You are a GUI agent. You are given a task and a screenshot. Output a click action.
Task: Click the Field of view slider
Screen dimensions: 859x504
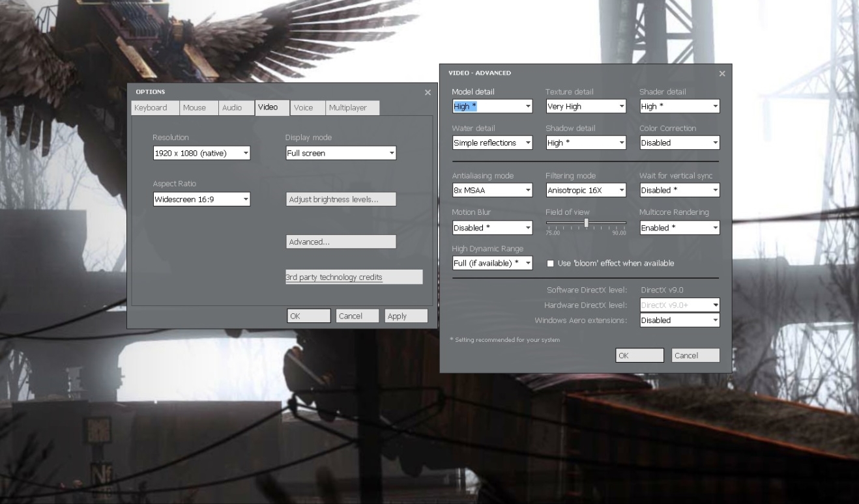(x=586, y=223)
